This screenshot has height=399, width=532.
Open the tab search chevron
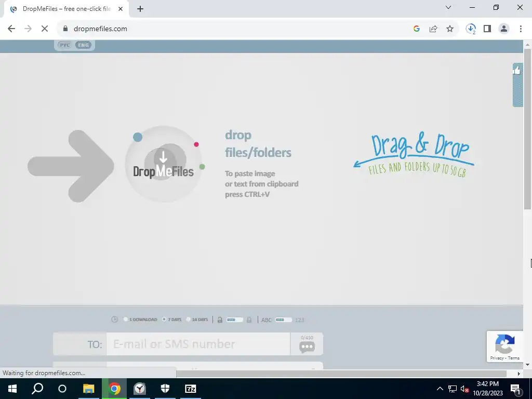448,7
